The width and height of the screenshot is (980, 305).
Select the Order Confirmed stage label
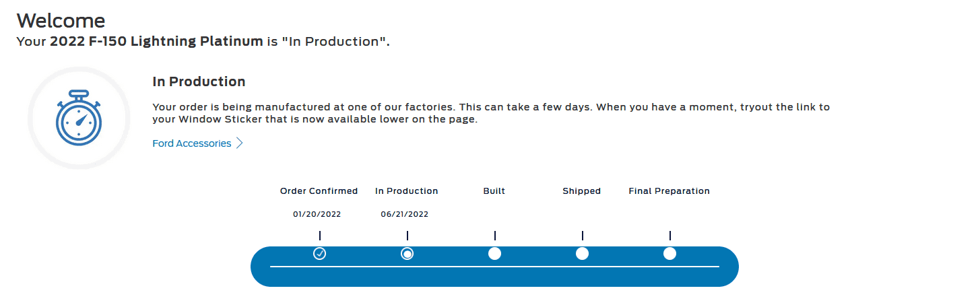point(319,191)
